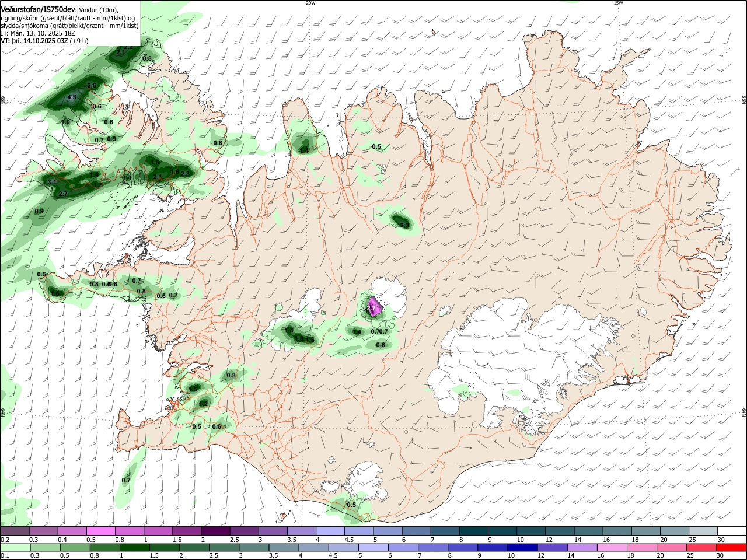The width and height of the screenshot is (747, 560).
Task: Click the 2.7 value inside the purple snow patch
Action: 372,307
